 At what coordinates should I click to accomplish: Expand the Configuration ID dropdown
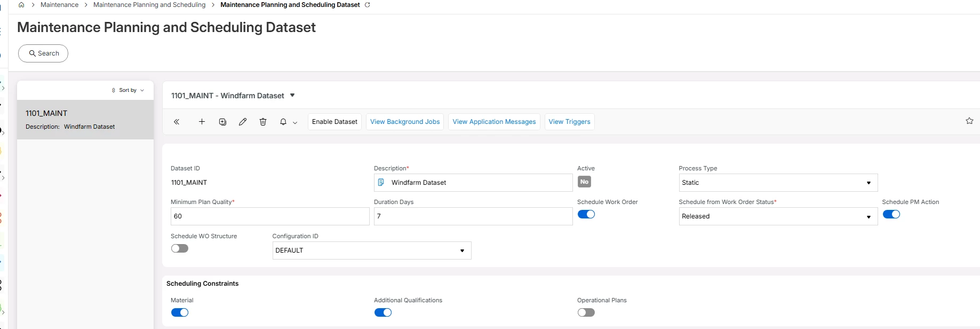[371, 250]
